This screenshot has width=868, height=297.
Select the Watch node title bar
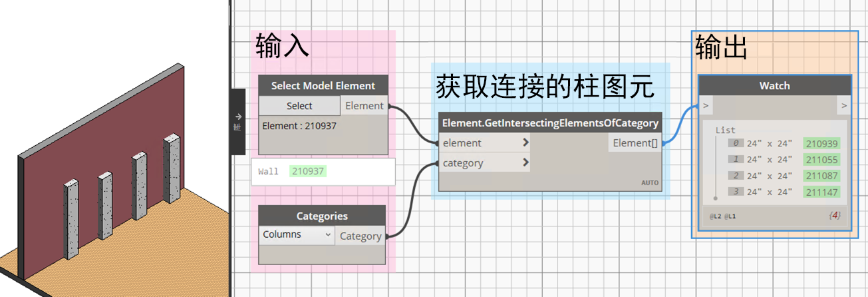775,85
